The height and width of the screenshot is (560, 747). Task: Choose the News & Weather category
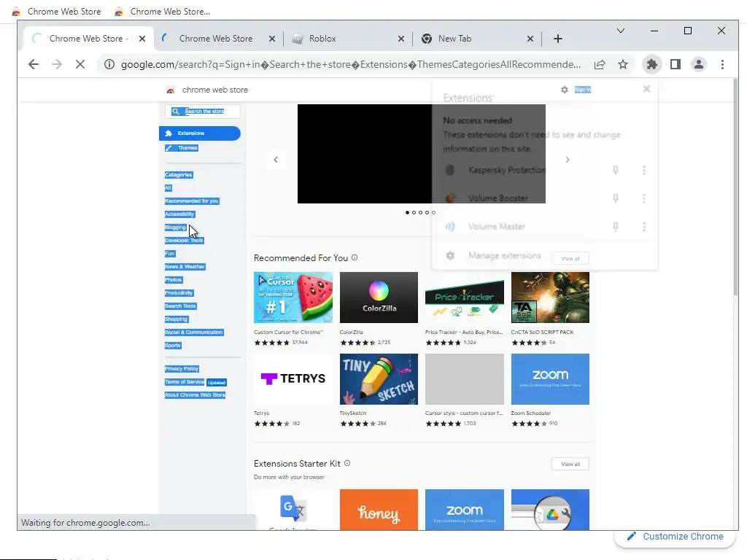pos(185,267)
